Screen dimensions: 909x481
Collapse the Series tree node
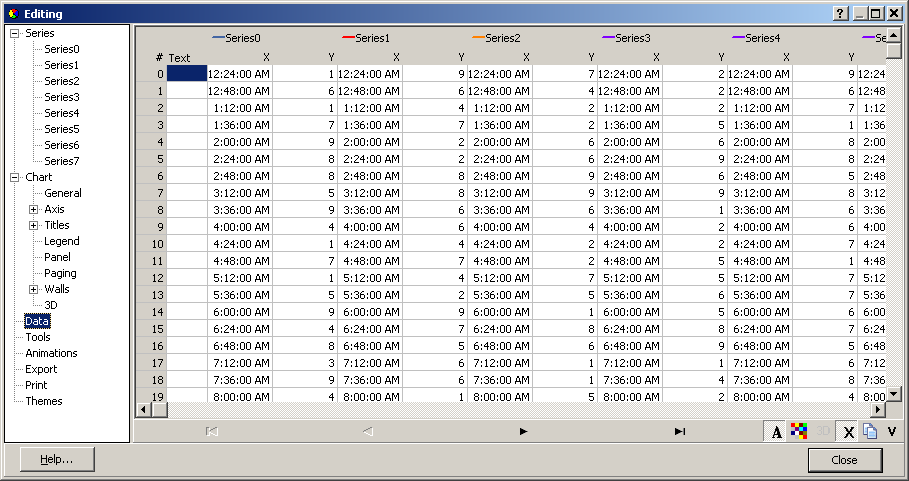click(x=14, y=34)
